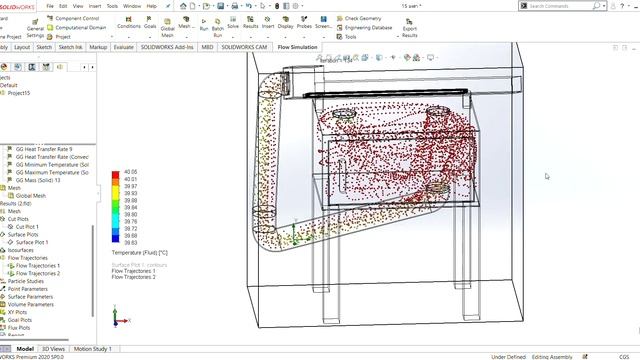This screenshot has height=360, width=640.
Task: Click the Undo icon
Action: 249,6
